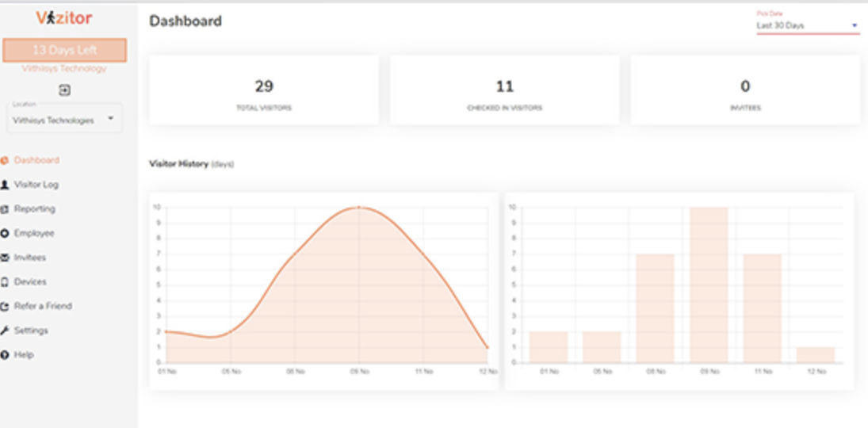Click the Dashboard sidebar icon
The height and width of the screenshot is (428, 868).
pos(5,161)
